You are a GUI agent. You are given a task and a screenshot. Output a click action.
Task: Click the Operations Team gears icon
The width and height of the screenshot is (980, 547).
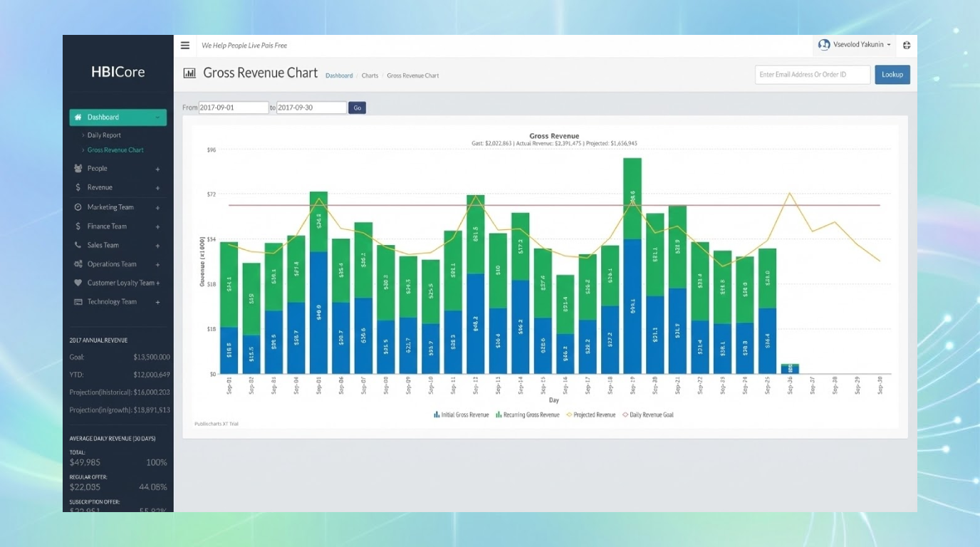tap(78, 264)
